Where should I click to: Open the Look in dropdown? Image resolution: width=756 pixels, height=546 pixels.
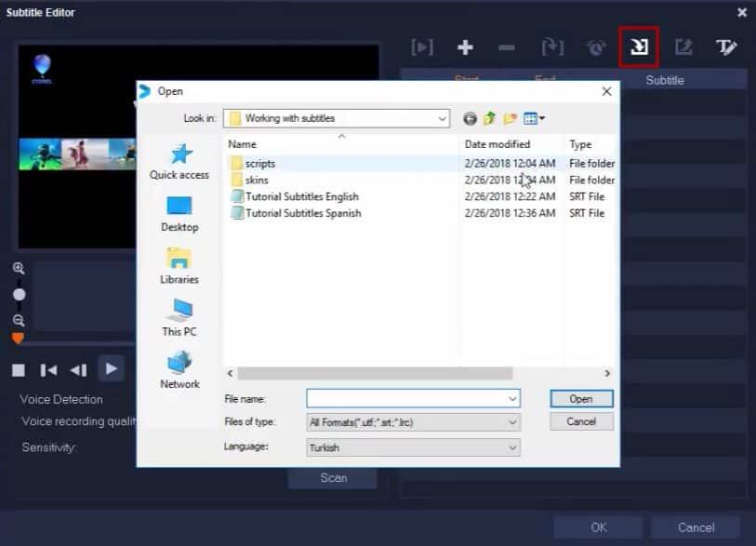click(444, 118)
